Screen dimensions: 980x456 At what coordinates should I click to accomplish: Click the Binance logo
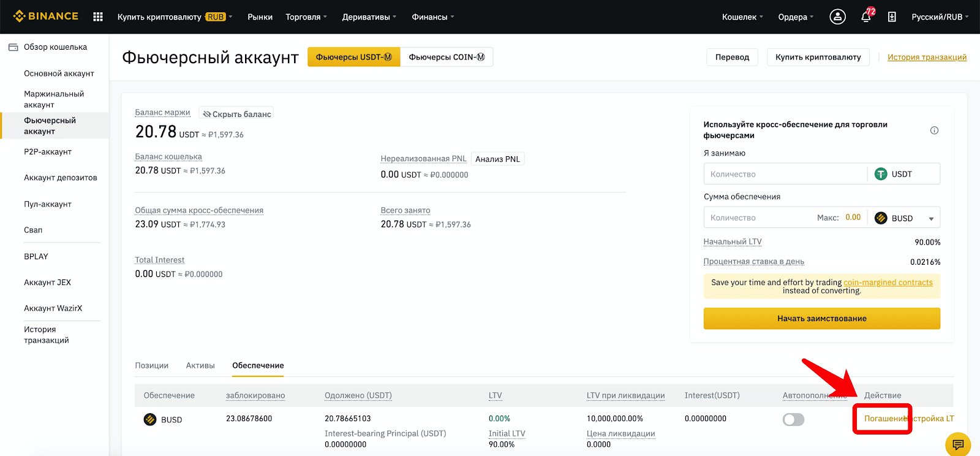coord(46,17)
